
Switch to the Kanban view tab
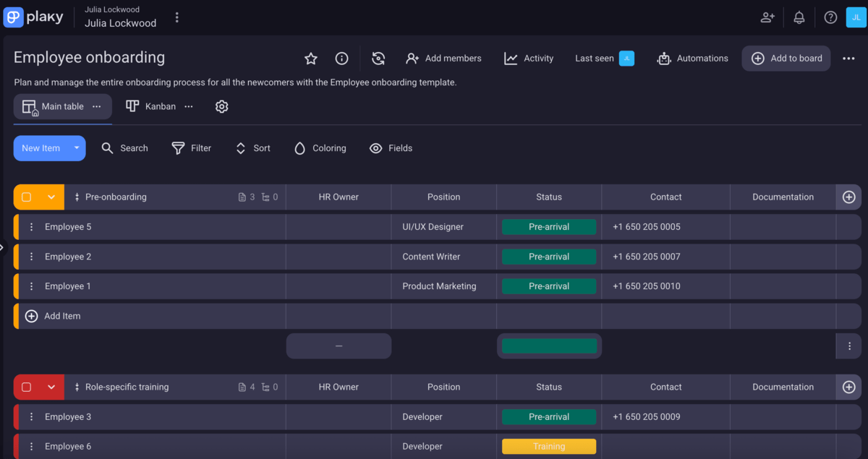click(151, 106)
